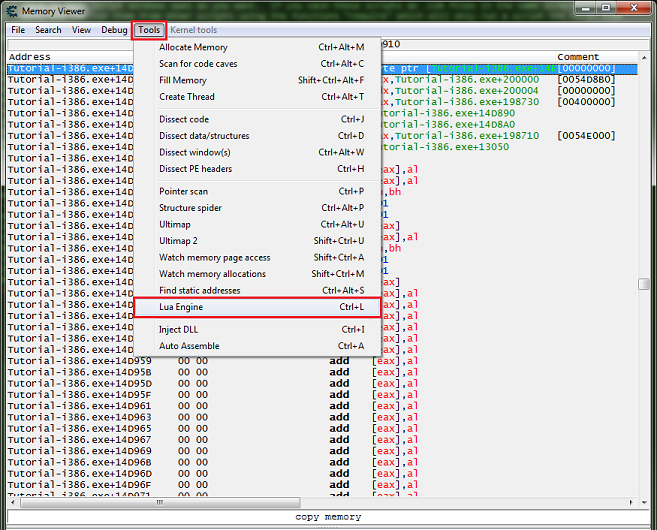
Task: Open the Lua Engine
Action: coord(181,307)
